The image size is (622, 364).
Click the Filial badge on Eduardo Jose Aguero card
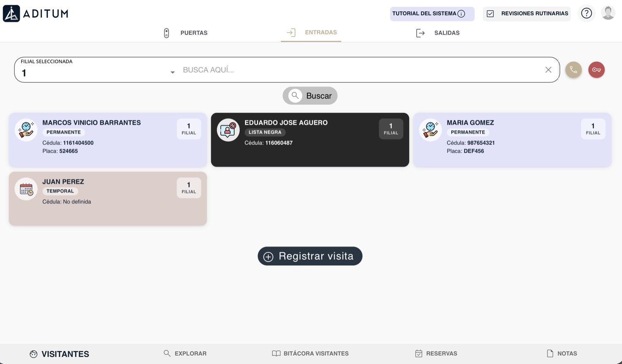tap(391, 129)
